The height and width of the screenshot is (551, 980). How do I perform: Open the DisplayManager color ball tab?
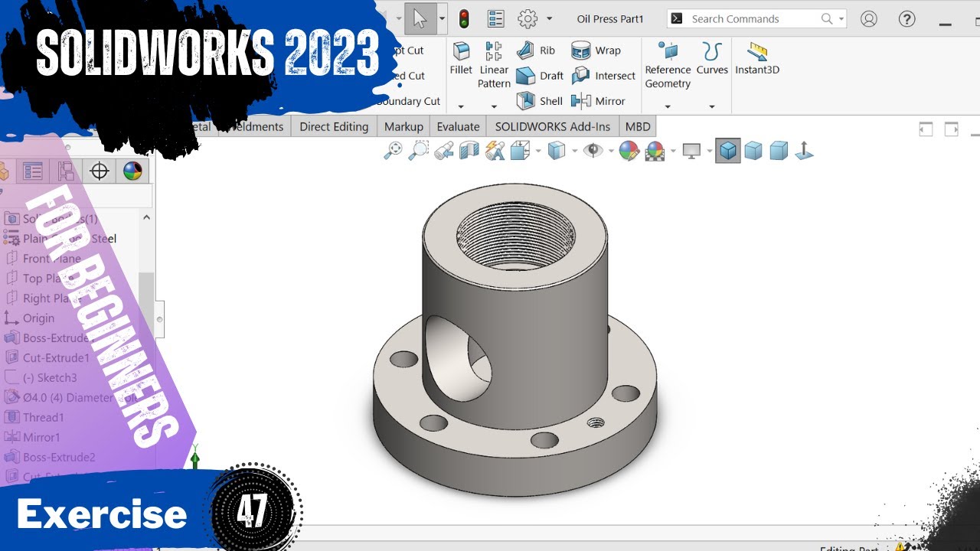click(132, 171)
